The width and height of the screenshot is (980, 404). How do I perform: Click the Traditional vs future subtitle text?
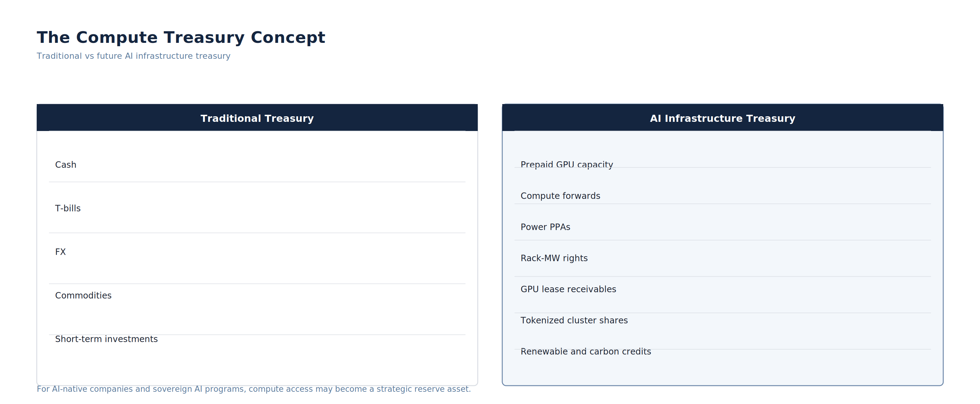click(x=134, y=56)
